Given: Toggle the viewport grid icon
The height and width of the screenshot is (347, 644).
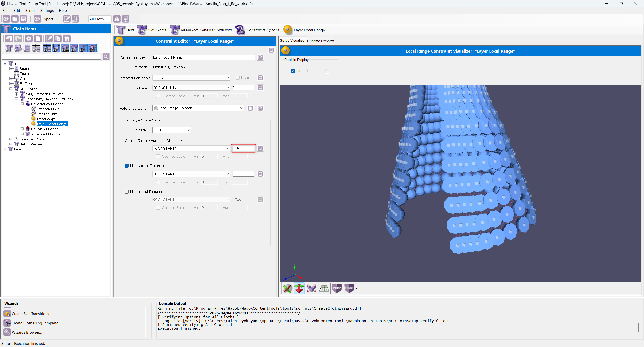Looking at the screenshot, I should (x=324, y=288).
